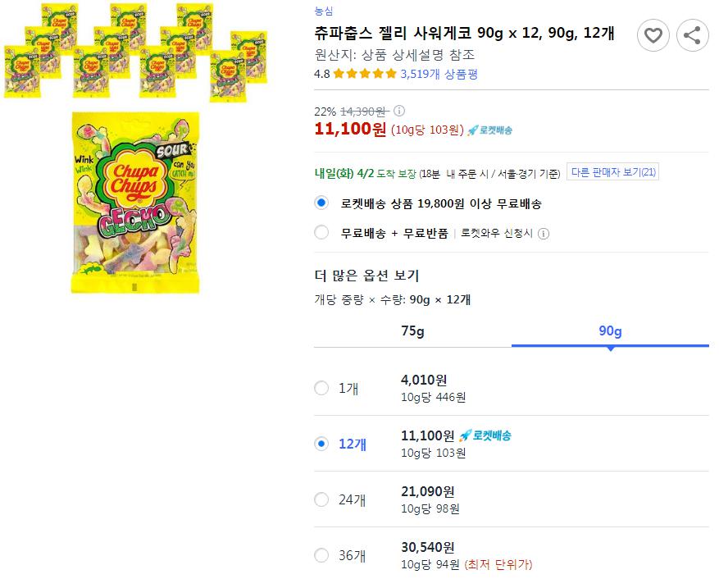
Task: Switch to the 75g weight tab
Action: click(x=412, y=331)
